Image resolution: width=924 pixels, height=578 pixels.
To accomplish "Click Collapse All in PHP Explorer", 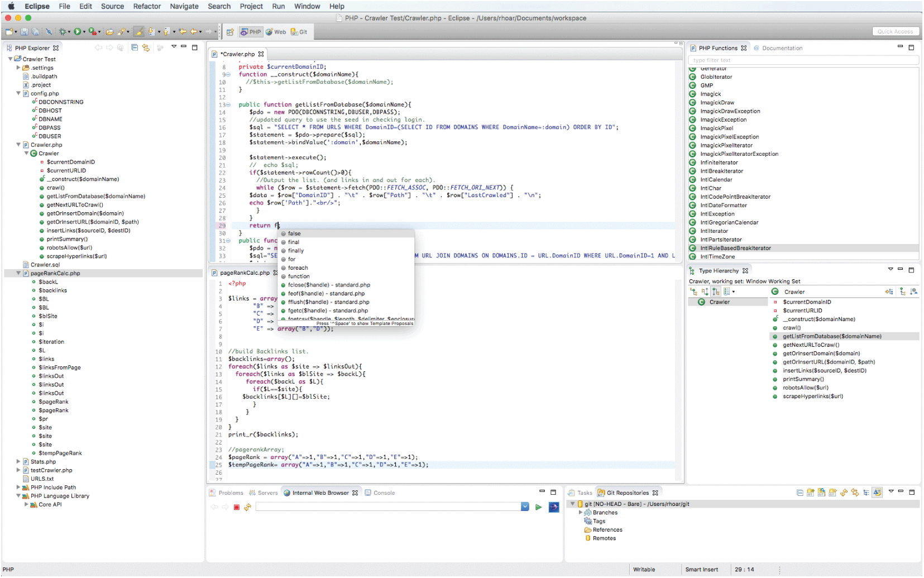I will 135,48.
